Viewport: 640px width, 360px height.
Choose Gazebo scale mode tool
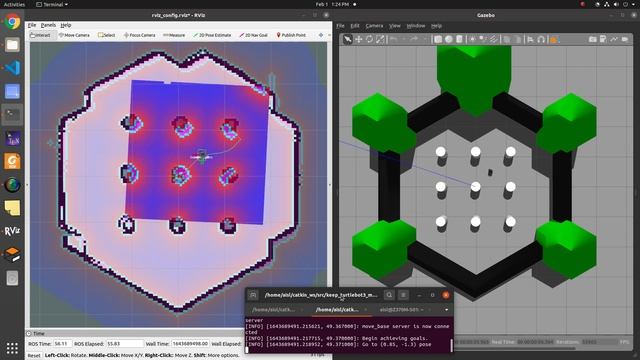[x=380, y=39]
